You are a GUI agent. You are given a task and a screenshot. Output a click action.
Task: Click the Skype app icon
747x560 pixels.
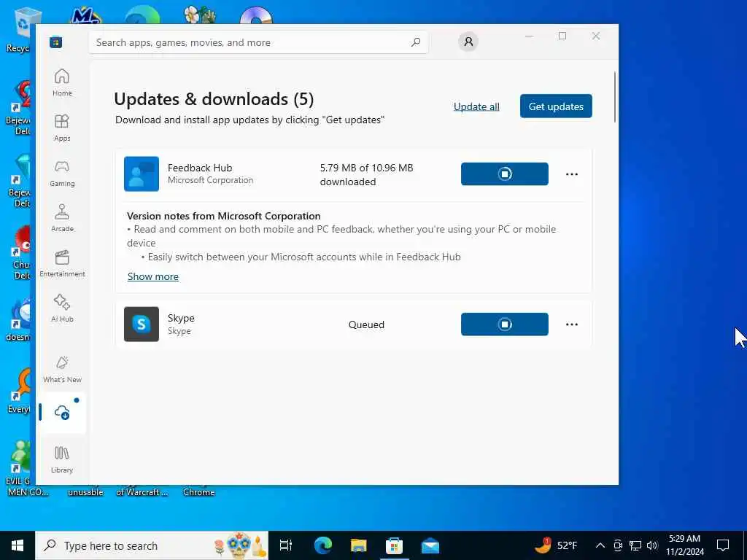pos(142,324)
